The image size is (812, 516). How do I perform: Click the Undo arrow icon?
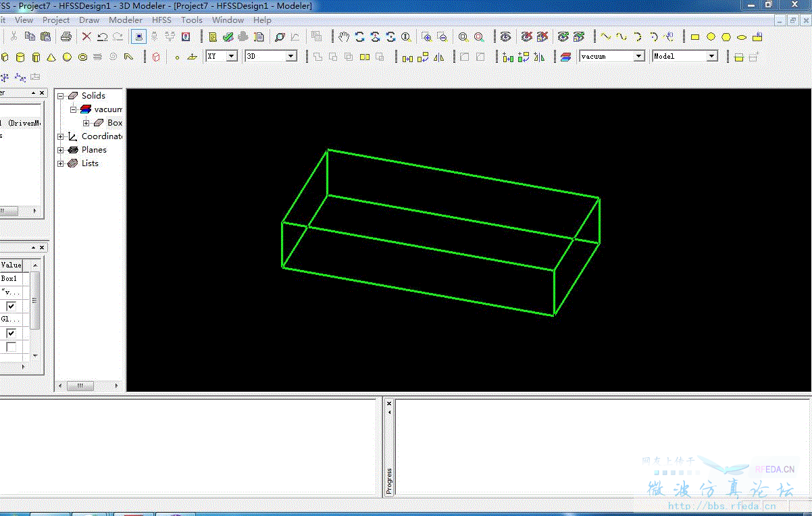(103, 36)
